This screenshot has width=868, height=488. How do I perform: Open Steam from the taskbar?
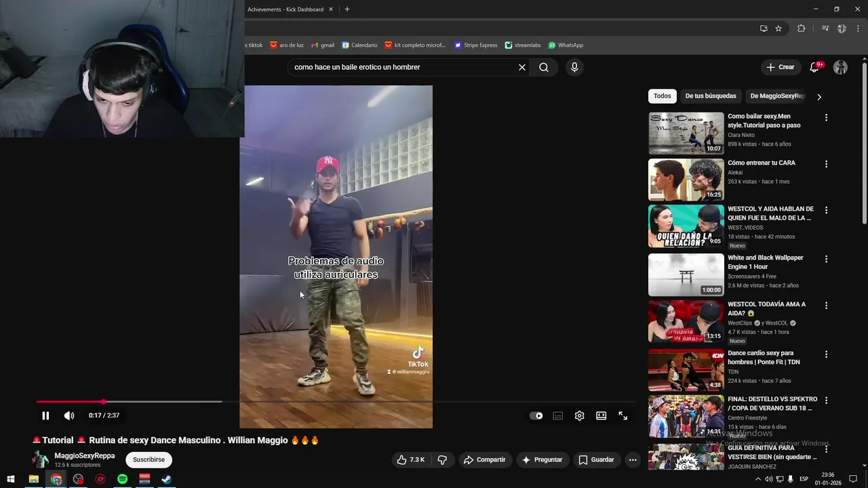click(166, 479)
